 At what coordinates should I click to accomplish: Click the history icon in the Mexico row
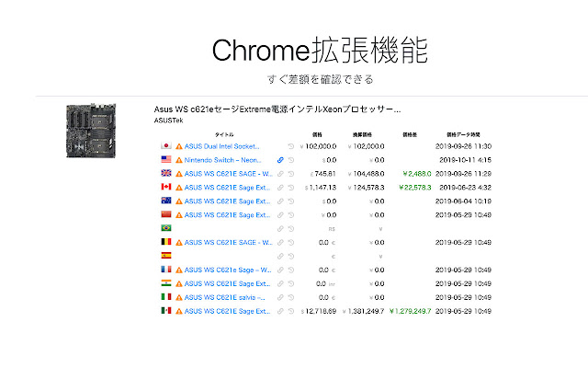click(290, 312)
